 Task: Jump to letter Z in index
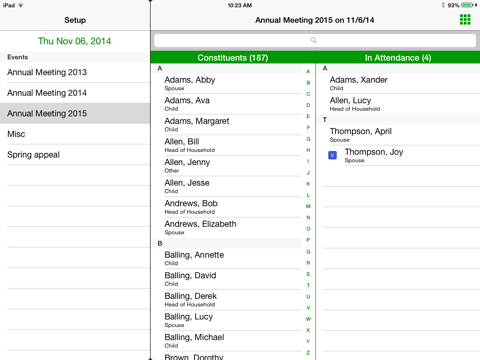pyautogui.click(x=308, y=353)
